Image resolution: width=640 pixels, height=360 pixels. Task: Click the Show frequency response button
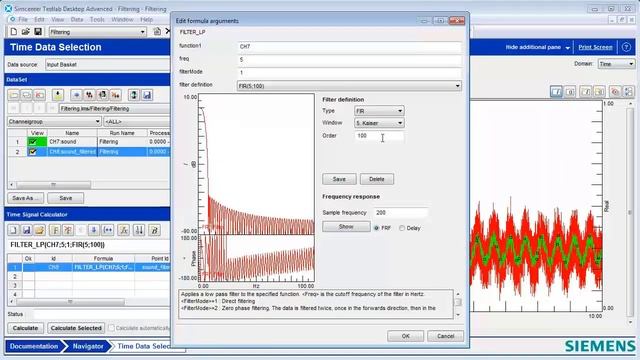point(346,227)
